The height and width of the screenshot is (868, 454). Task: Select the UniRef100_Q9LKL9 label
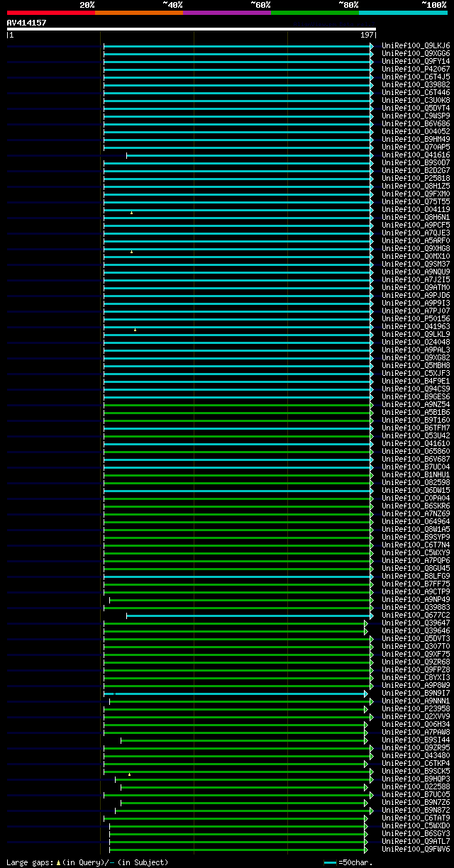[416, 334]
